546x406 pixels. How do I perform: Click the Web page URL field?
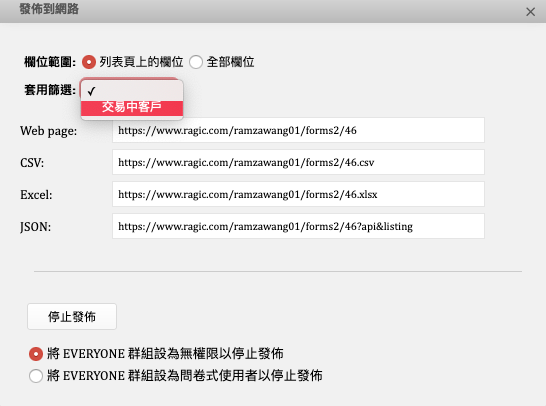pyautogui.click(x=298, y=130)
